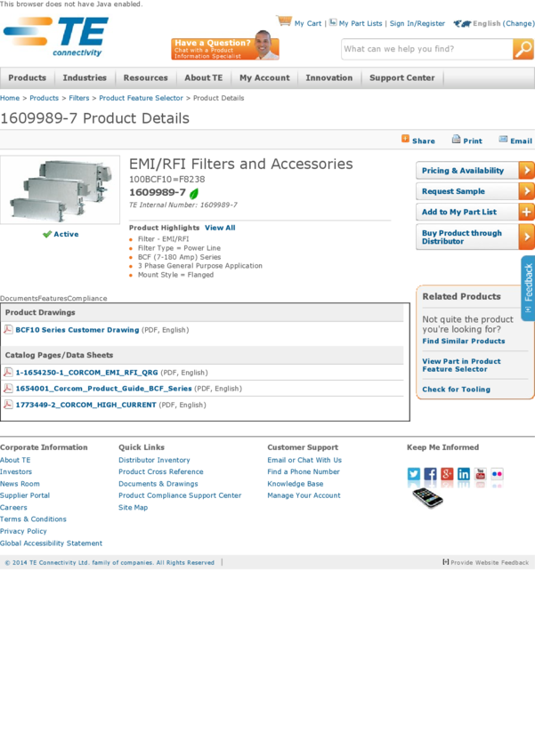
Task: Open the Facebook social icon
Action: [x=431, y=474]
